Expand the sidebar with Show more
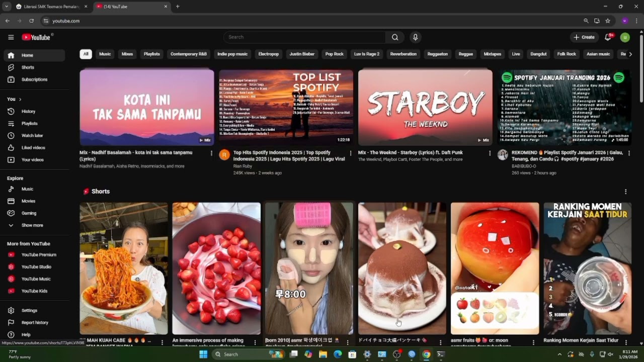This screenshot has height=362, width=644. tap(34, 225)
